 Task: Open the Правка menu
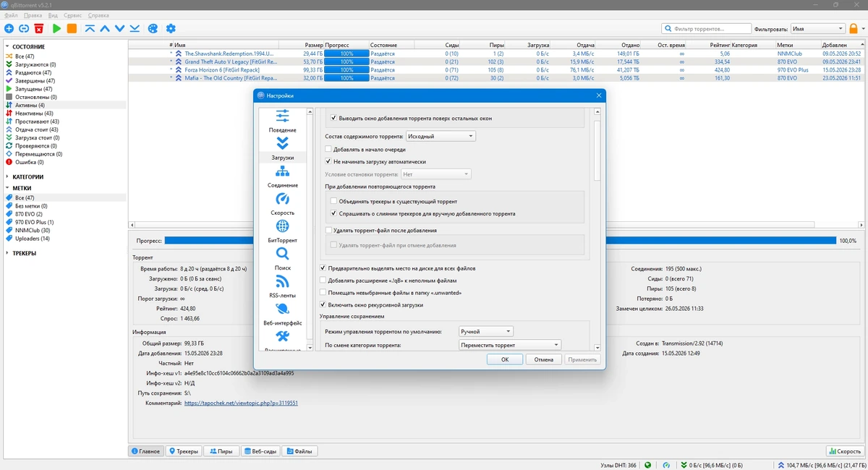point(33,15)
